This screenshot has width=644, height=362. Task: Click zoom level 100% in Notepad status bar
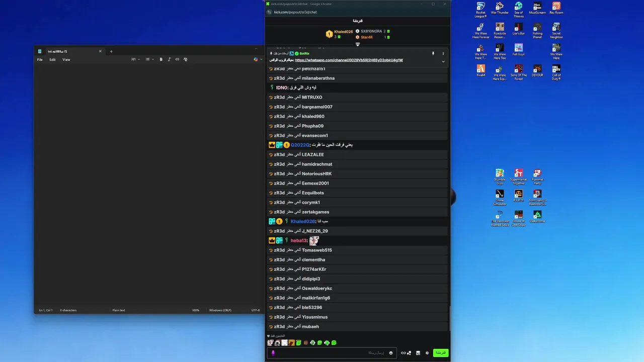[x=196, y=310]
